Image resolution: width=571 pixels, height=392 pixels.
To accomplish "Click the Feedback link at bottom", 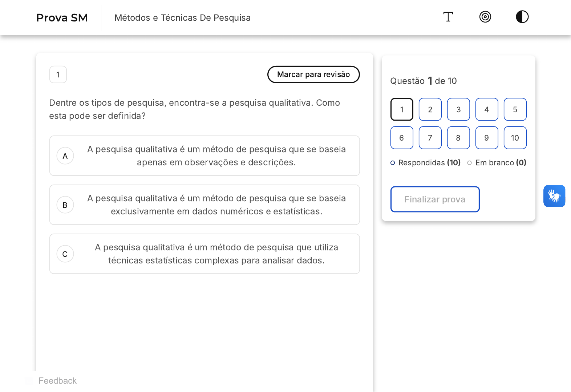I will click(x=57, y=381).
